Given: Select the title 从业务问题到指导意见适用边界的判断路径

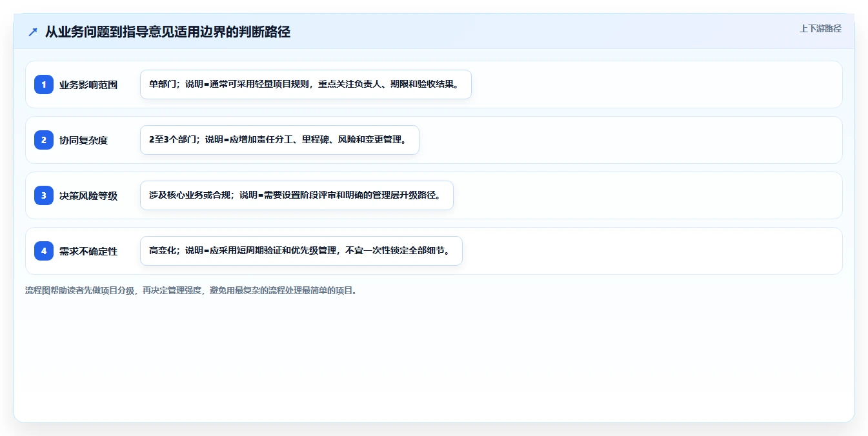Looking at the screenshot, I should (x=168, y=32).
